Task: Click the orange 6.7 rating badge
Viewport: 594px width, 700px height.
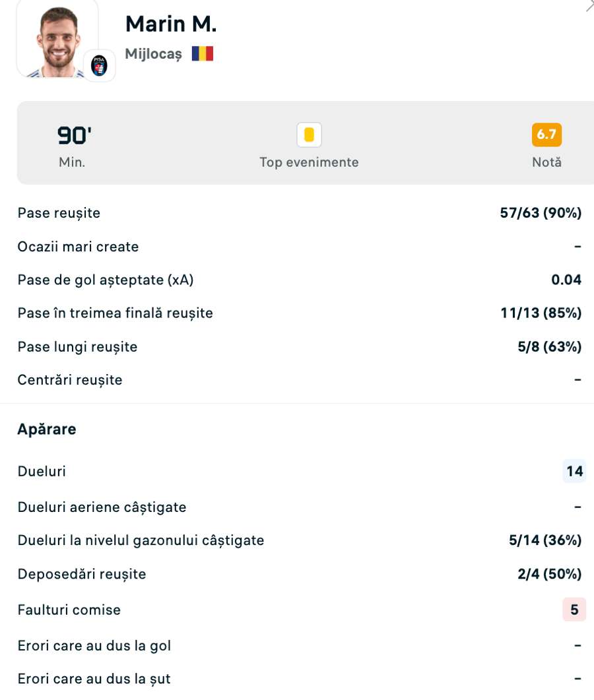Action: pos(546,135)
